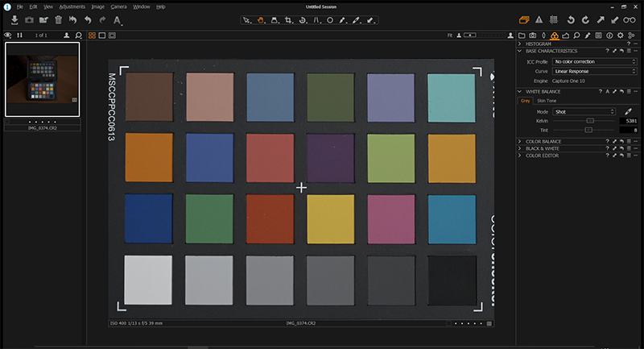
Task: Click the rotate left icon
Action: click(x=572, y=19)
